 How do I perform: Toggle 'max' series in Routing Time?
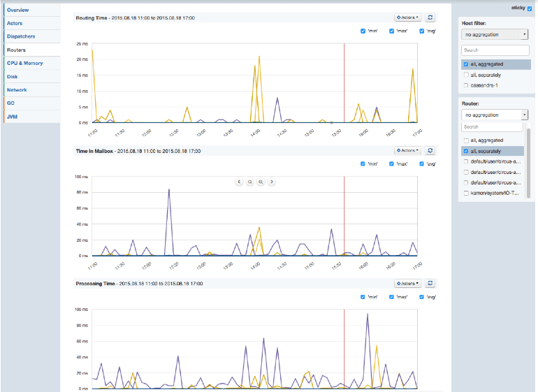[x=391, y=31]
